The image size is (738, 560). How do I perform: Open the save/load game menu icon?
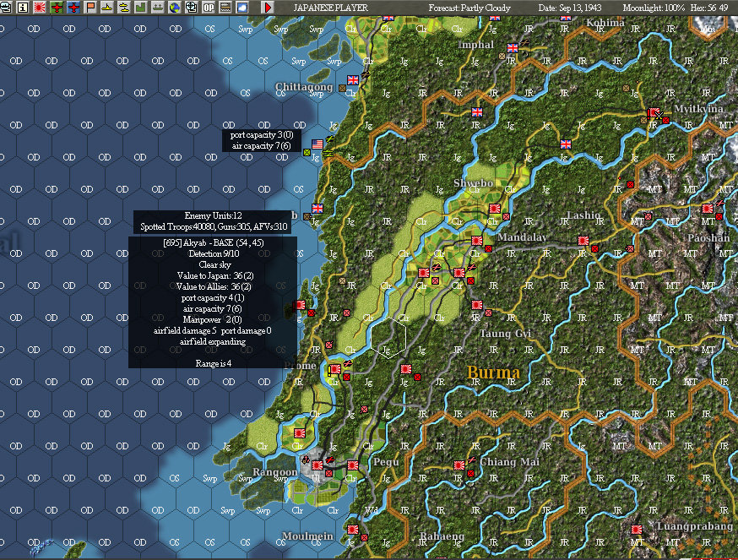[x=6, y=7]
